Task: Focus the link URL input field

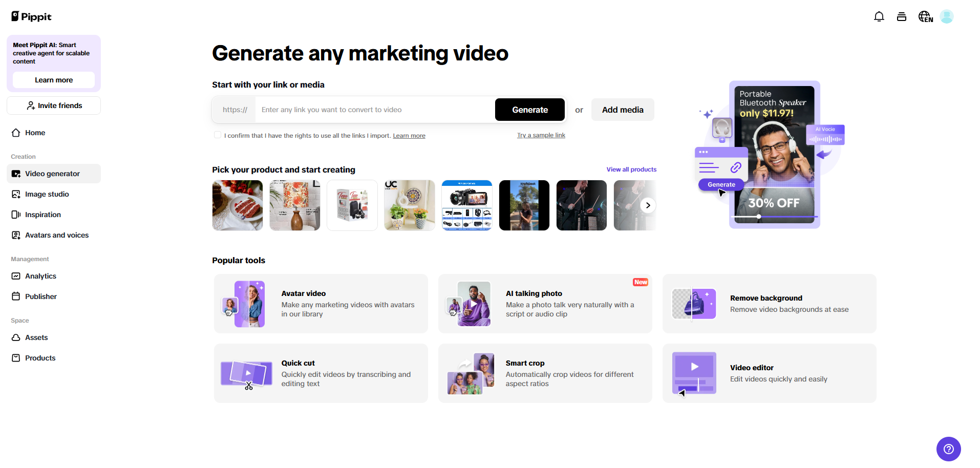Action: (375, 110)
